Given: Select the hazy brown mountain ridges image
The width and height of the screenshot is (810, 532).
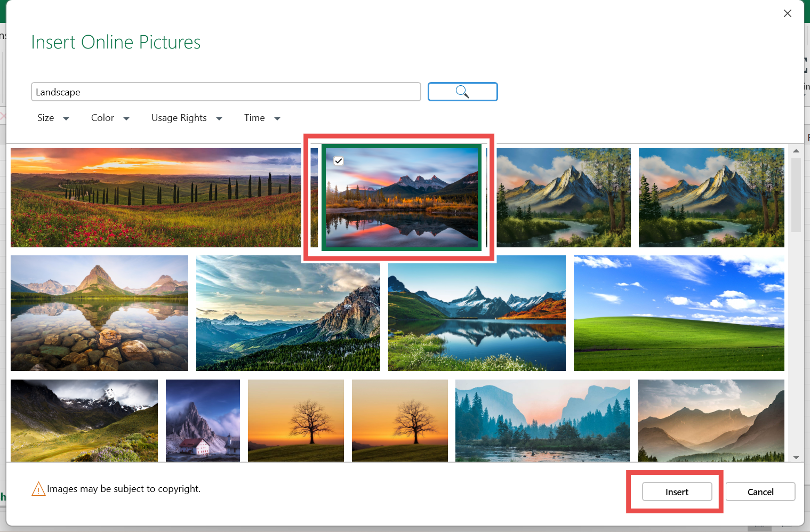Looking at the screenshot, I should pyautogui.click(x=710, y=420).
